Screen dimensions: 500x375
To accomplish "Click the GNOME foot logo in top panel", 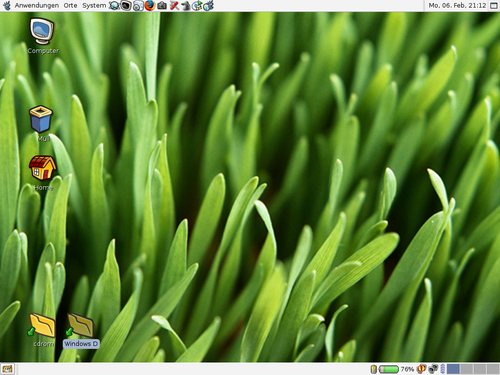I will coord(7,5).
